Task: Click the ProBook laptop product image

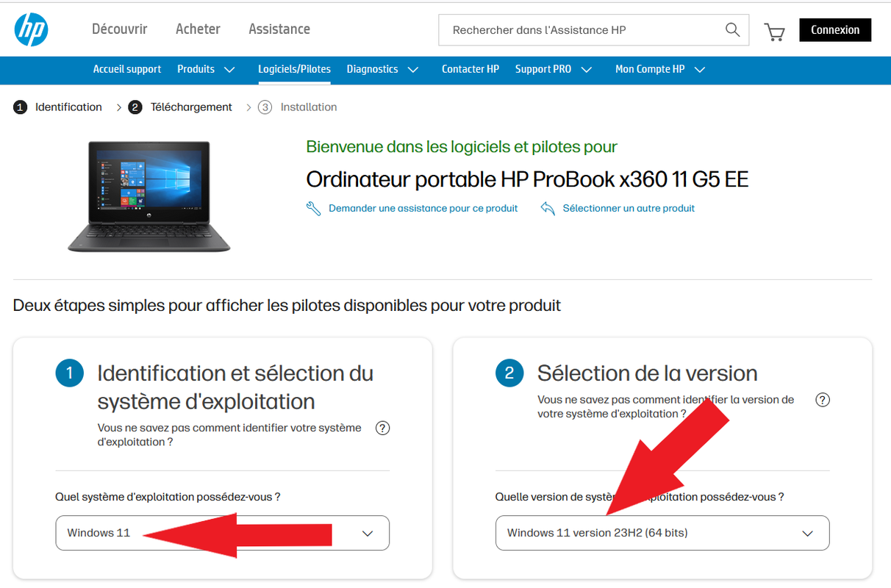Action: point(149,197)
